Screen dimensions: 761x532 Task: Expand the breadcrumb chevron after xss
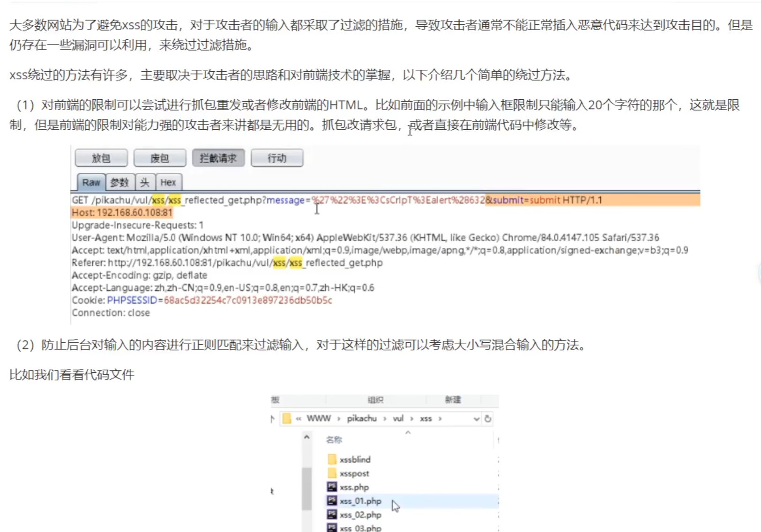tap(440, 419)
